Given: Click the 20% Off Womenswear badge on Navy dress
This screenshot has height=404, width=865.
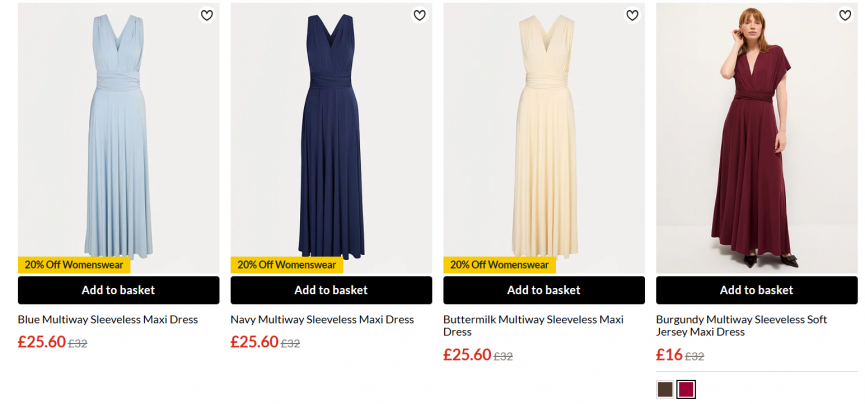Looking at the screenshot, I should pos(287,265).
